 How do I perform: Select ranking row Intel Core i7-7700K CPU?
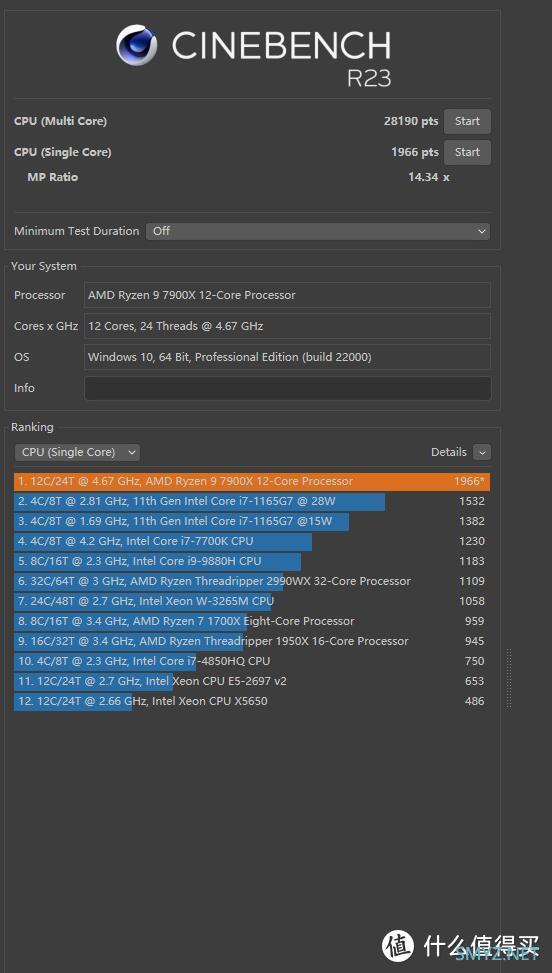252,541
